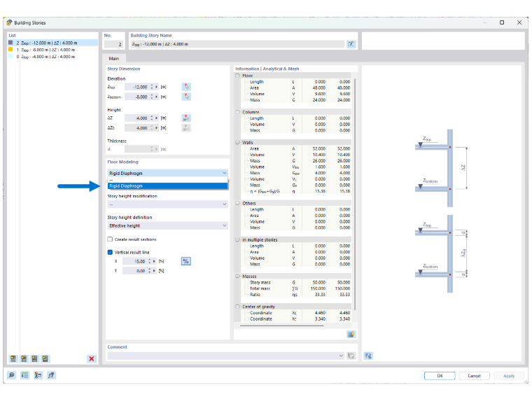Click story 1 yellow color swatch

[10, 50]
